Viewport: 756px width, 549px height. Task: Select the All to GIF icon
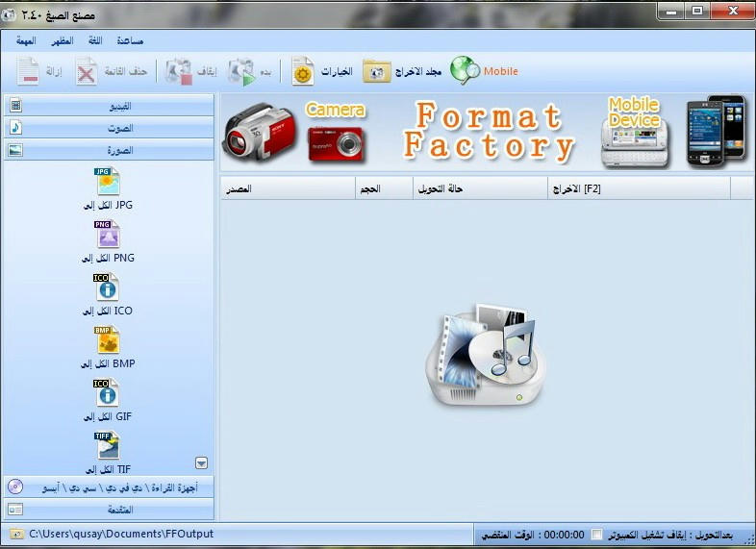click(x=106, y=392)
